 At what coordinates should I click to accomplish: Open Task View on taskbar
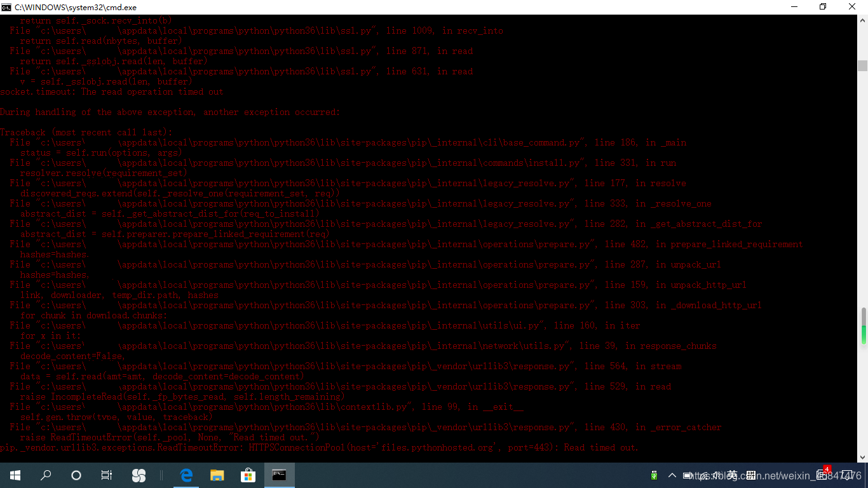point(107,475)
